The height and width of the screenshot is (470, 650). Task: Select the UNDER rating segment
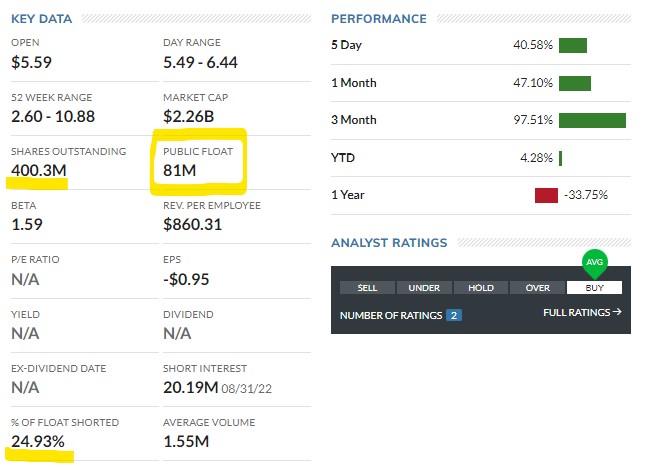[424, 288]
